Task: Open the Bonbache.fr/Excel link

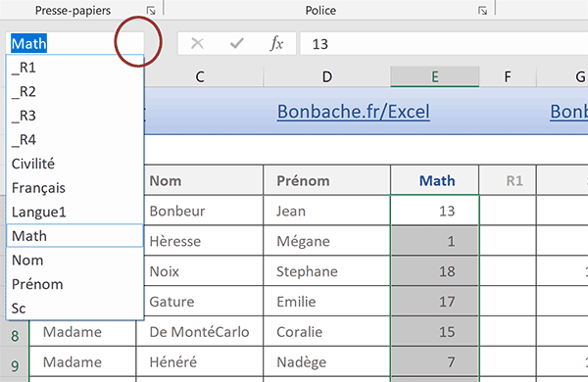Action: click(353, 112)
